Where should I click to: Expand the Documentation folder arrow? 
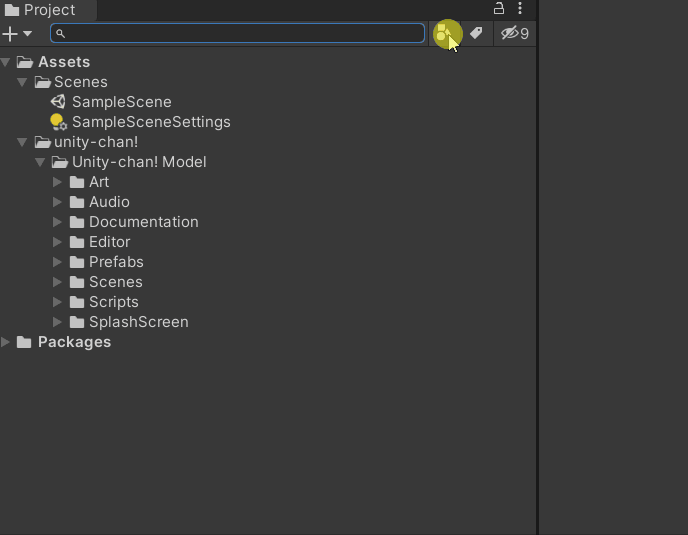(x=57, y=222)
